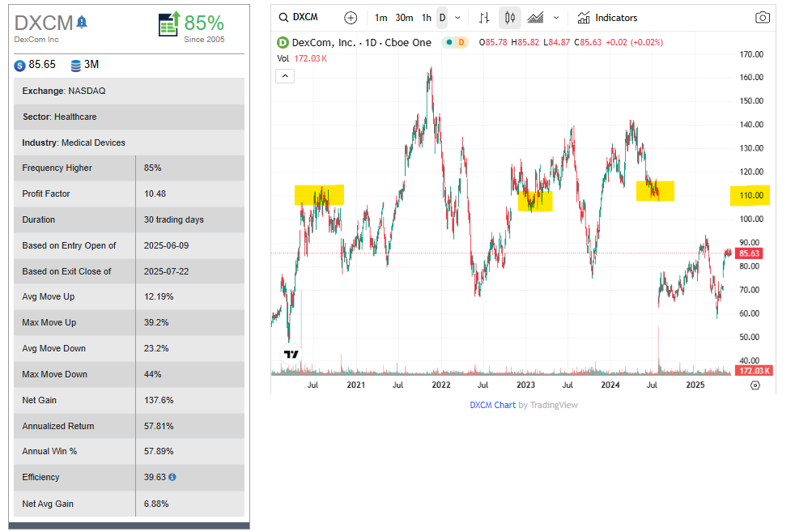
Task: Click the Efficiency info icon
Action: (x=172, y=477)
